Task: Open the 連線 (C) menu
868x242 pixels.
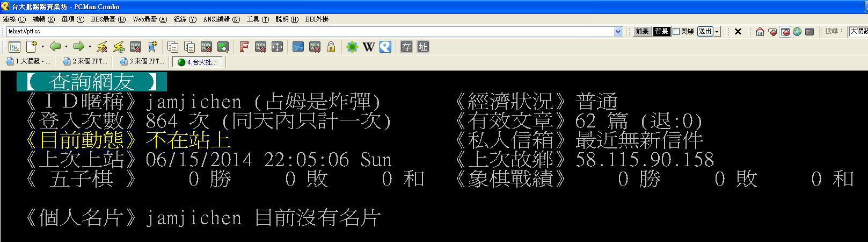Action: (14, 19)
